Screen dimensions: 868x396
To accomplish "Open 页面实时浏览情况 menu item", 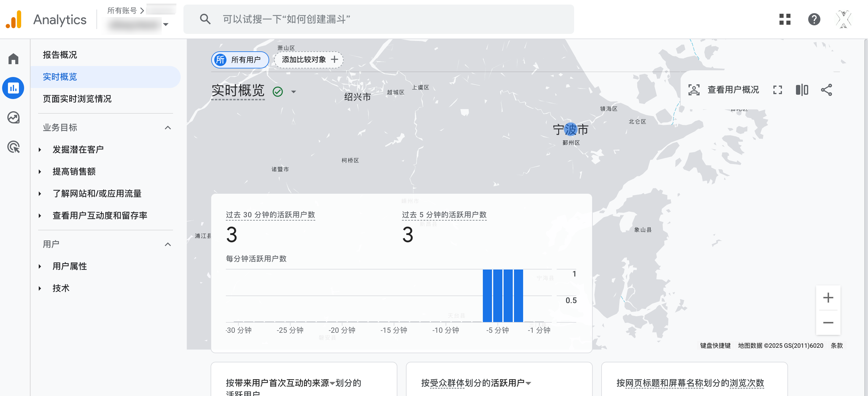I will [x=77, y=98].
